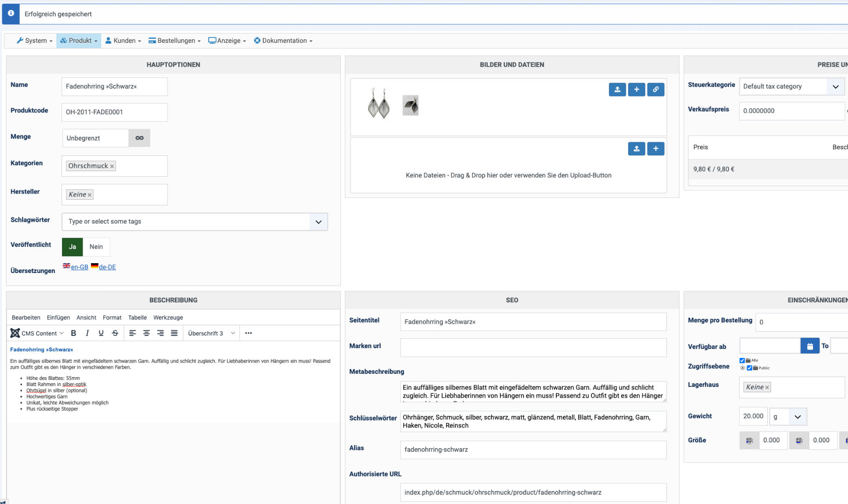
Task: Justify the description text
Action: 175,333
